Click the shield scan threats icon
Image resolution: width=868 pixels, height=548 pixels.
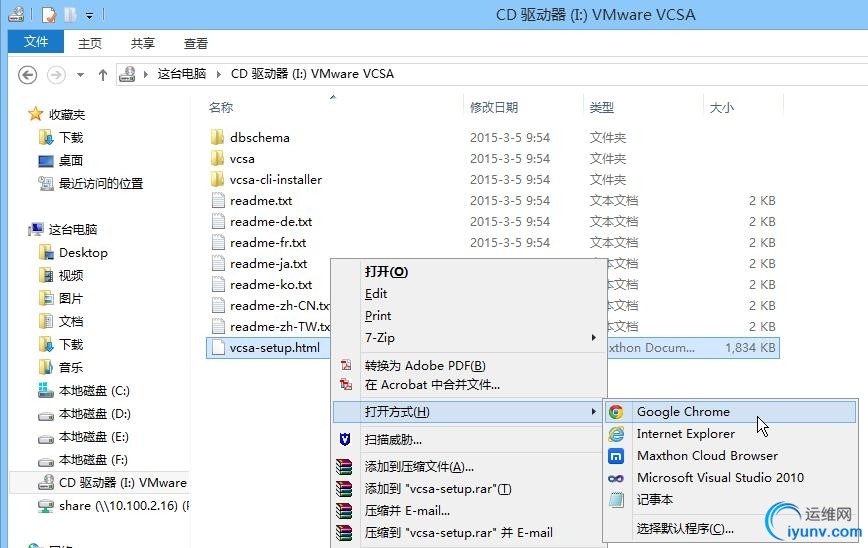pos(345,440)
